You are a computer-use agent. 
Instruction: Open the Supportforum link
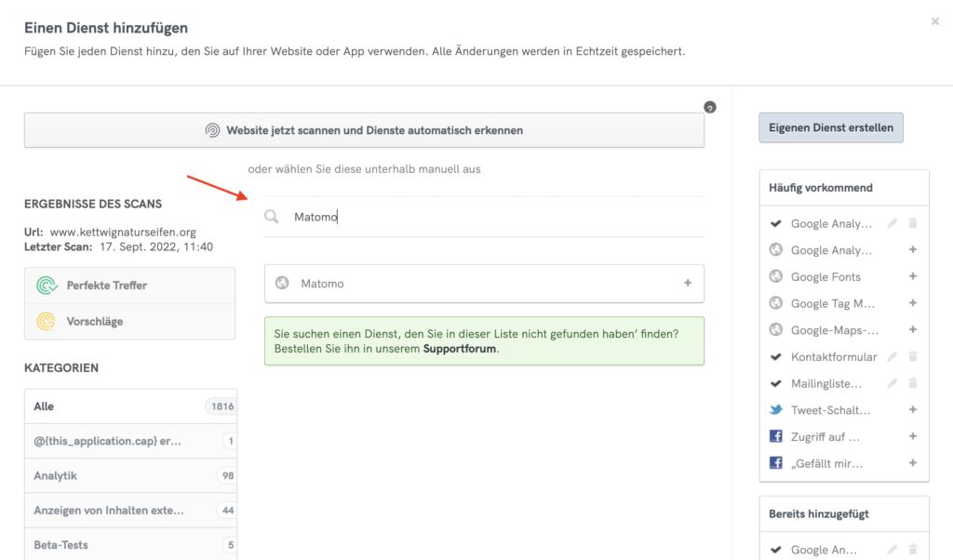460,349
